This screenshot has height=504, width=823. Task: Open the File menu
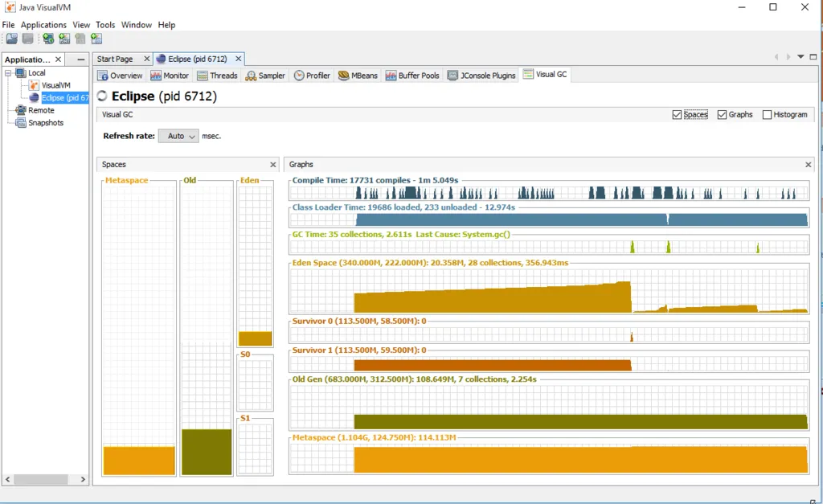pyautogui.click(x=8, y=25)
